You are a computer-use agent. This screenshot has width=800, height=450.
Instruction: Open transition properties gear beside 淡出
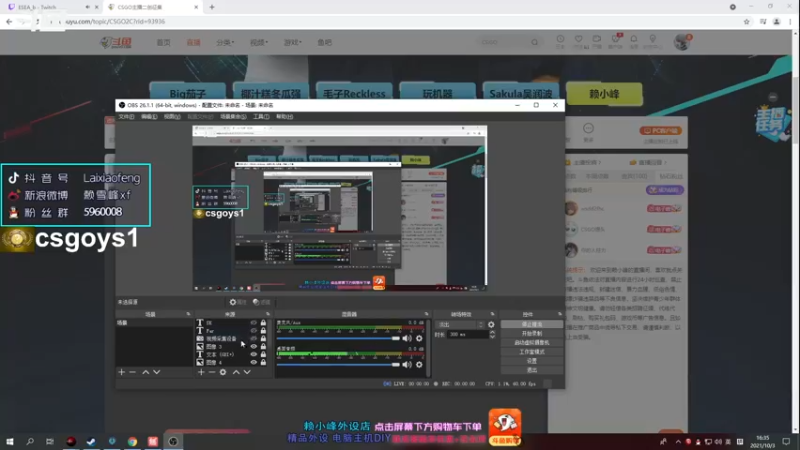pos(491,324)
